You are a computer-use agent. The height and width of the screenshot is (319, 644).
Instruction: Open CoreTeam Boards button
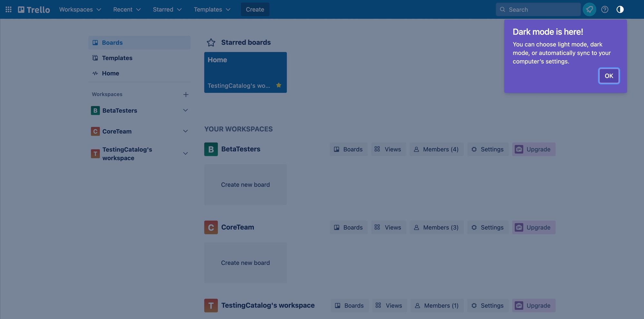pyautogui.click(x=348, y=227)
